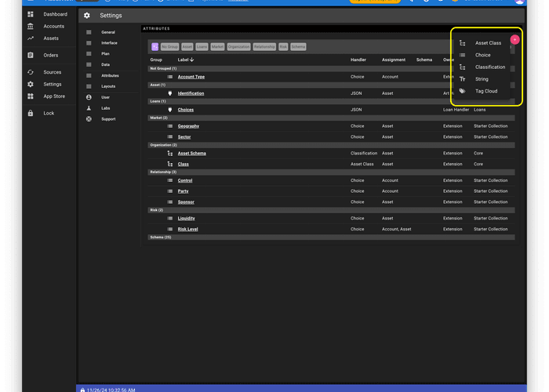Click the Orders clipboard icon
Screen dimensions: 549x392
point(31,55)
